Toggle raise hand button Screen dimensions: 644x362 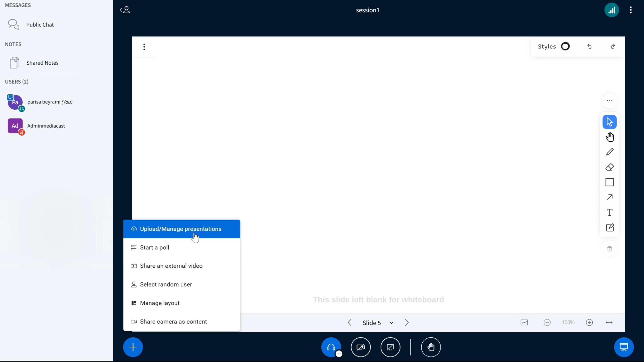click(431, 347)
